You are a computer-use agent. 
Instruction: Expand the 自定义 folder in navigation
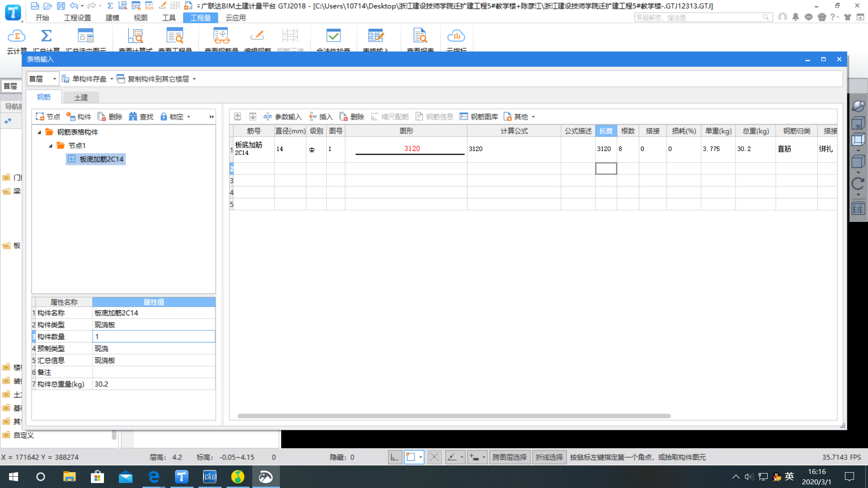6,435
